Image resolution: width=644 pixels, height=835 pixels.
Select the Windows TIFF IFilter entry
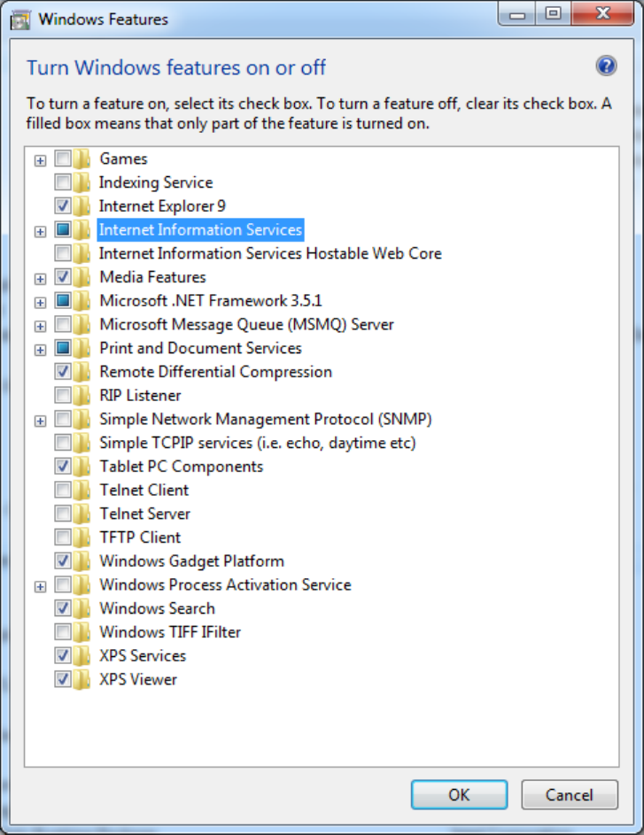[170, 632]
